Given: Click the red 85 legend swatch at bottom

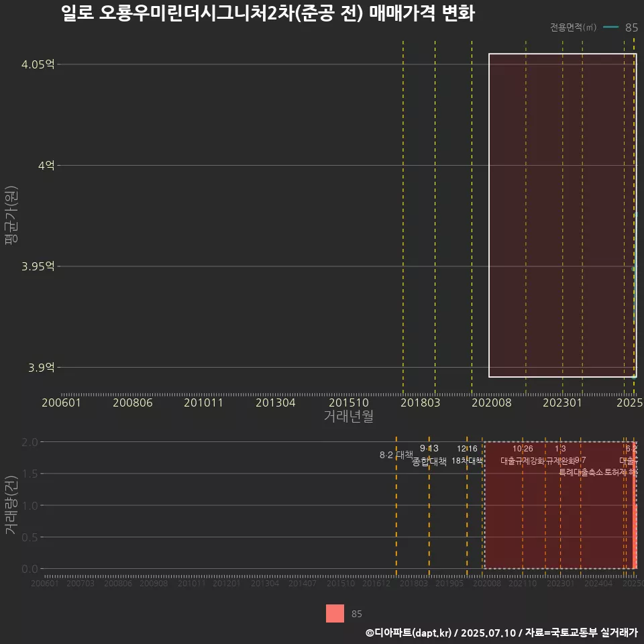Looking at the screenshot, I should [x=335, y=613].
